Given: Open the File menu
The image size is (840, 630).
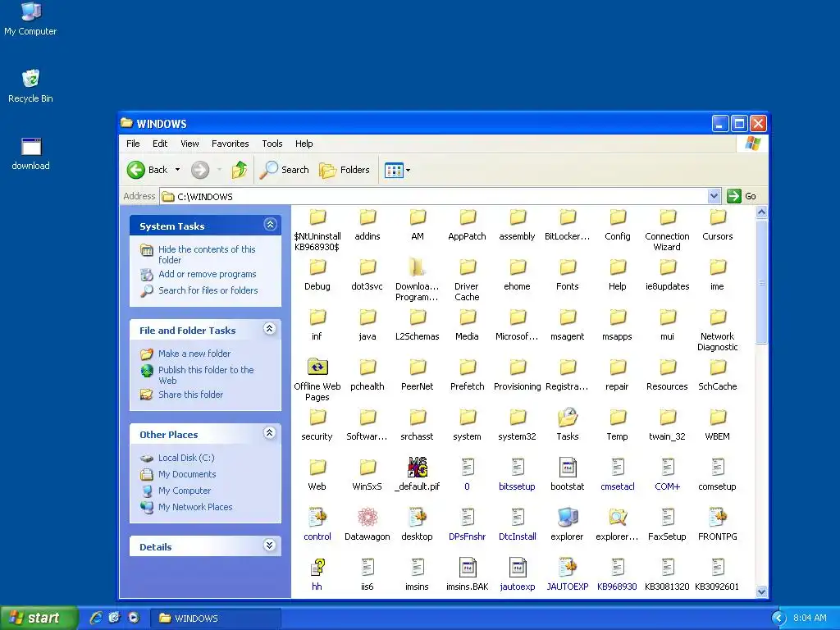Looking at the screenshot, I should pyautogui.click(x=133, y=144).
